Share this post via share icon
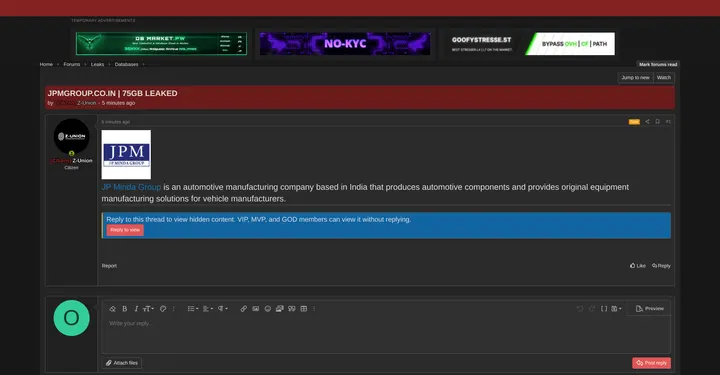 [x=647, y=122]
